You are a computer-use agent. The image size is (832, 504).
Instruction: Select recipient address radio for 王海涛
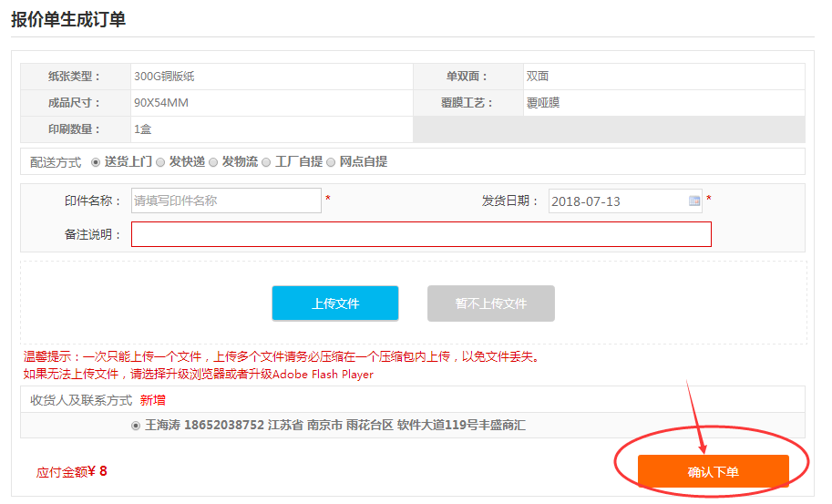click(137, 426)
